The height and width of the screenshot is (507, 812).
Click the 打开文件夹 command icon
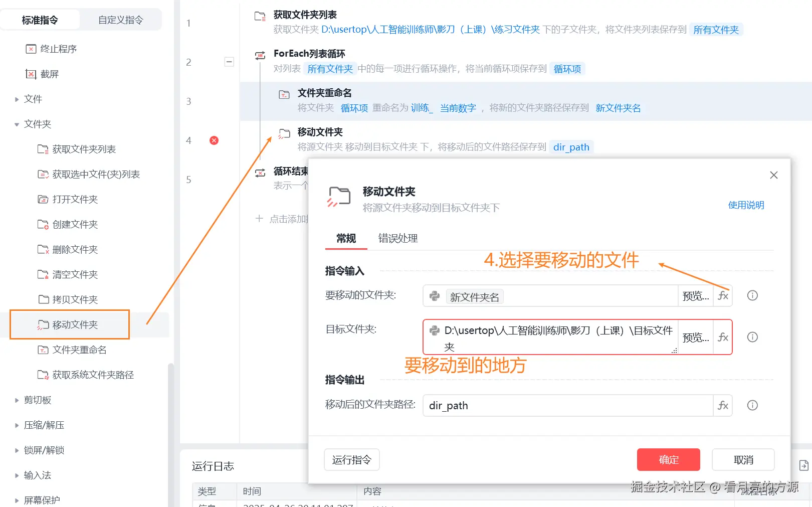pyautogui.click(x=43, y=199)
